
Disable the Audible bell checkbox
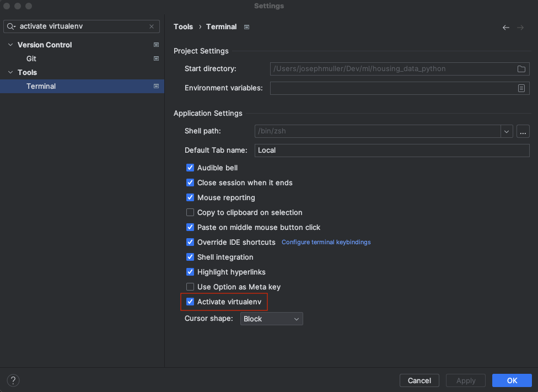point(190,168)
